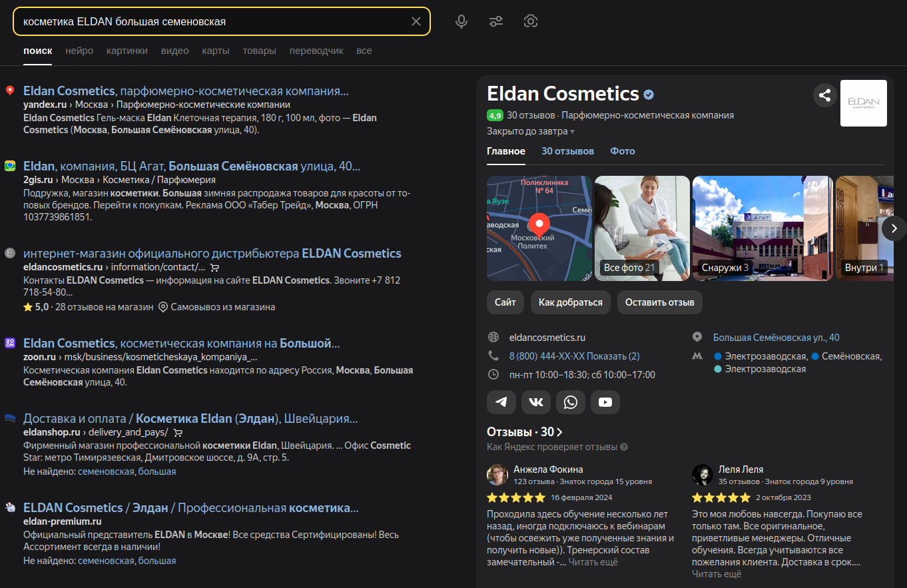Open Eldan Cosmetics VK page

536,402
